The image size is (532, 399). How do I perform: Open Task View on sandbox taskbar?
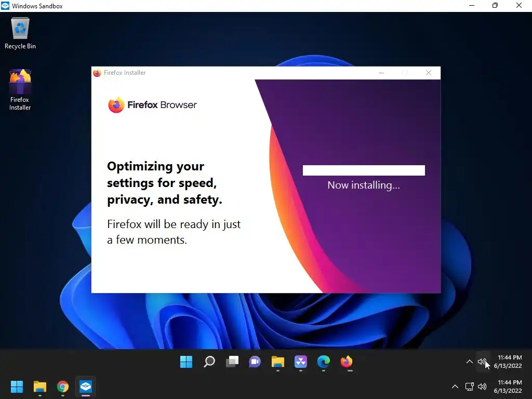pos(232,362)
